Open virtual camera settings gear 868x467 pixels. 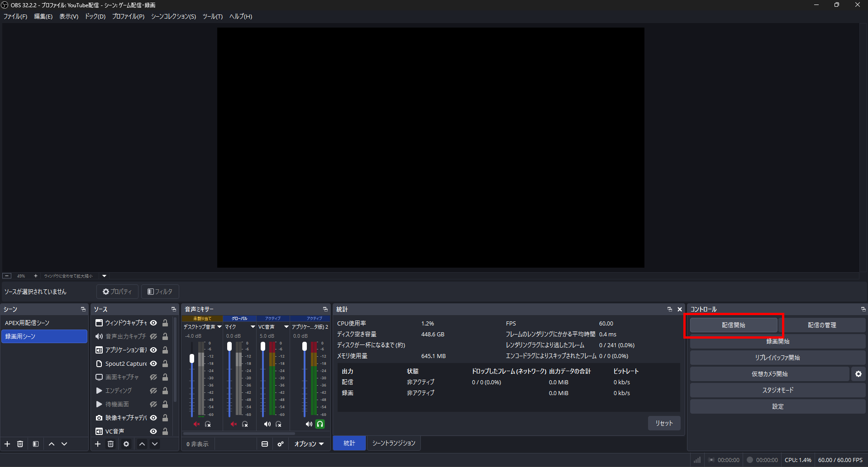point(858,374)
